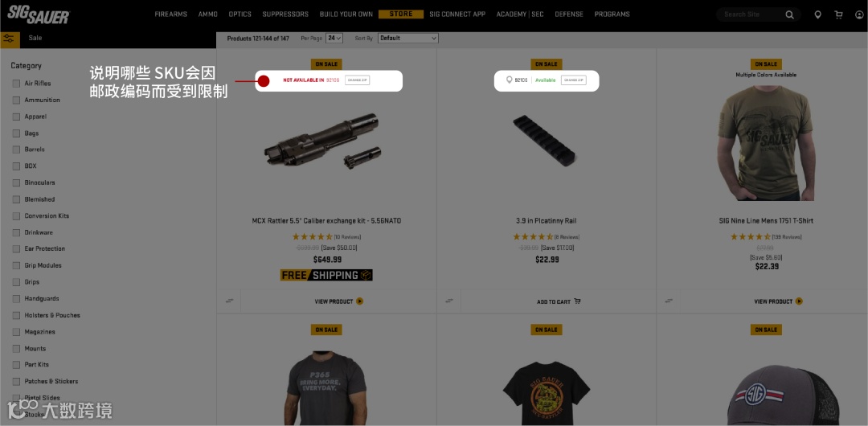The height and width of the screenshot is (426, 868).
Task: Click CHANGE ZIP next to Available
Action: 574,80
